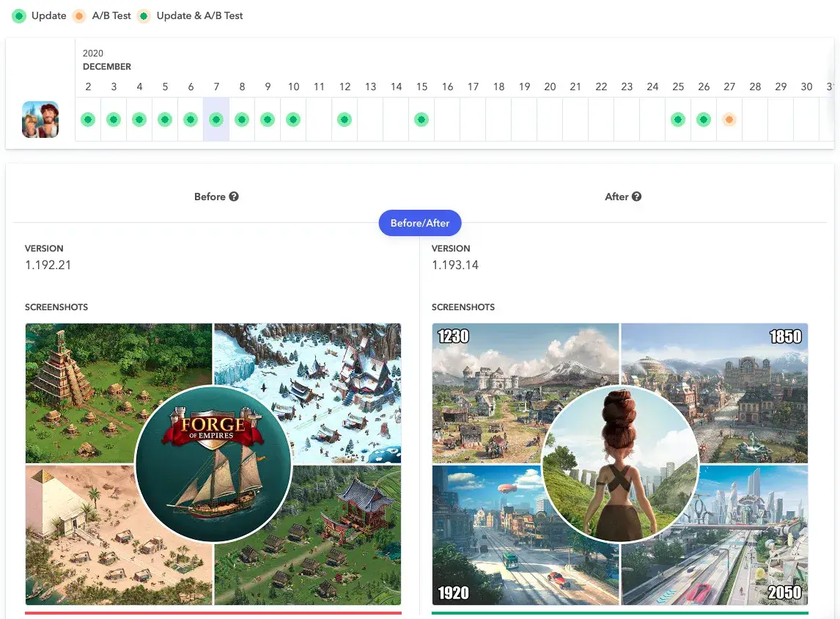Toggle the green Update legend item
The image size is (840, 619).
tap(40, 15)
